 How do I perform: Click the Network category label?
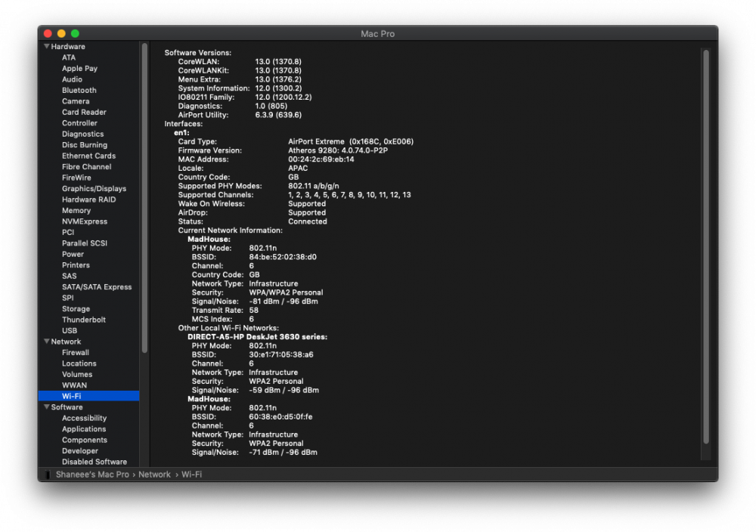pyautogui.click(x=66, y=341)
